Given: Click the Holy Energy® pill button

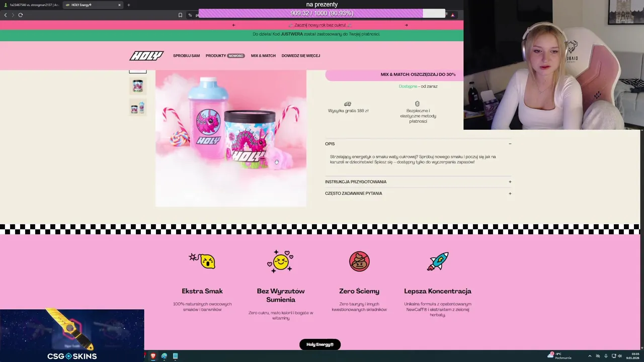Looking at the screenshot, I should [x=320, y=344].
